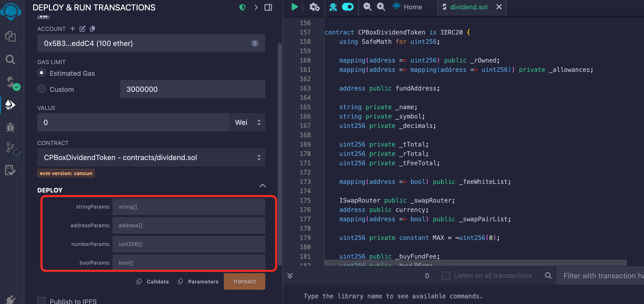Switch to the Home tab
This screenshot has height=304, width=644.
(x=407, y=7)
